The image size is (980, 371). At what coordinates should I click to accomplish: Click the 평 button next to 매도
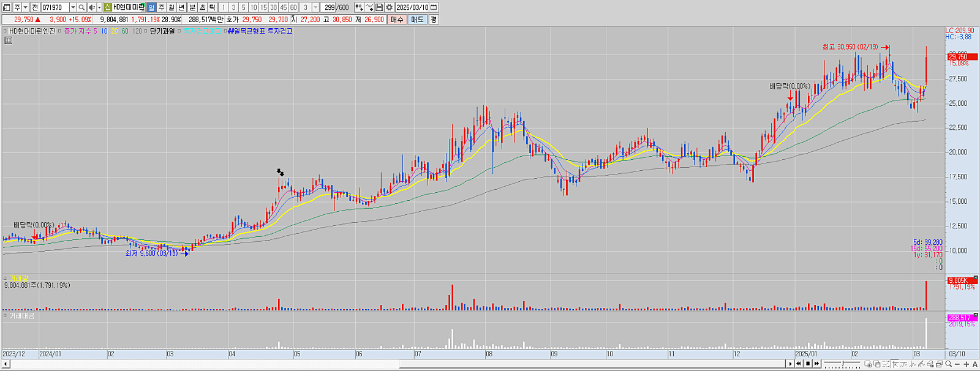coord(434,20)
